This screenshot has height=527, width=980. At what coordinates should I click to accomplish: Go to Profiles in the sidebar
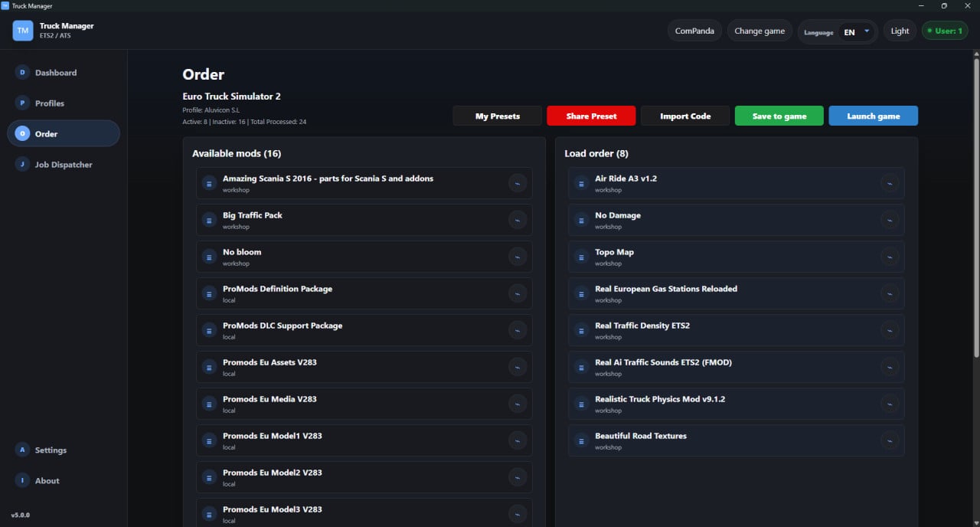coord(64,103)
